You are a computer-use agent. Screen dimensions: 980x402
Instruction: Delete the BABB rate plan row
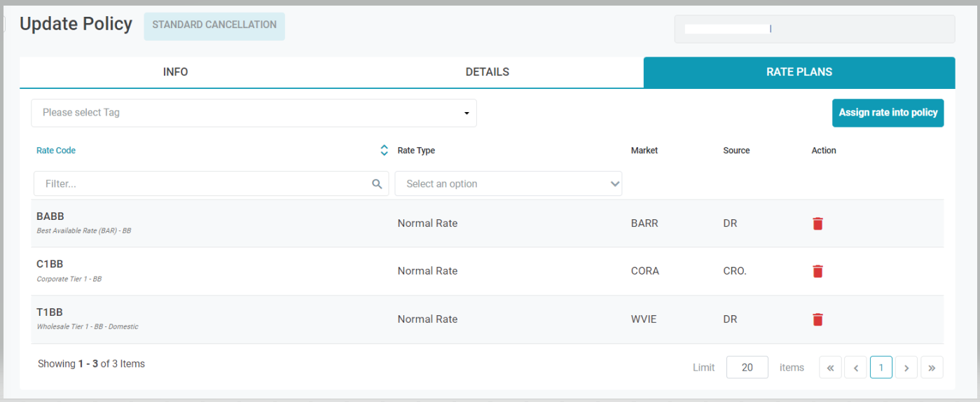point(817,223)
